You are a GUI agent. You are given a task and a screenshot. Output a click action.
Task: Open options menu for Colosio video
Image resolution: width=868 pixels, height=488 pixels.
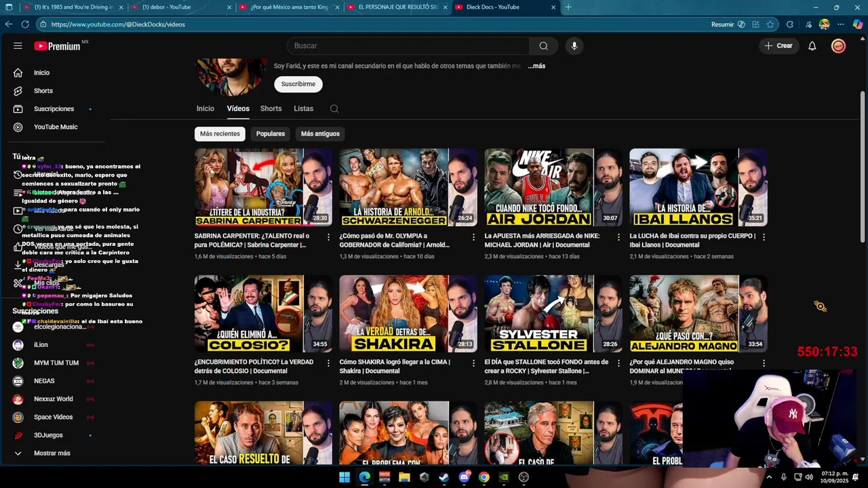pos(329,363)
